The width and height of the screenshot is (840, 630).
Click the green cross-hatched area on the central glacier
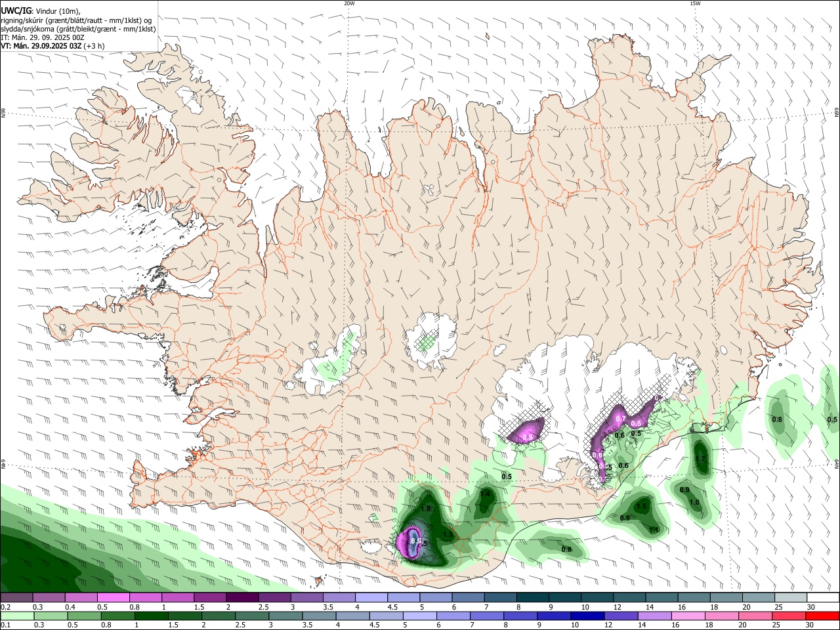(428, 342)
